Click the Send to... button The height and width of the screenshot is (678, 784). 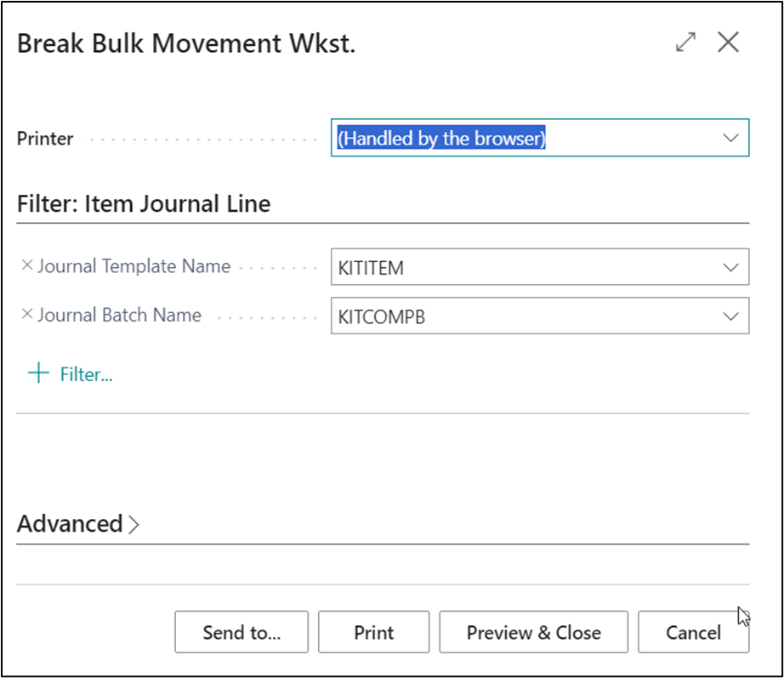click(x=241, y=632)
